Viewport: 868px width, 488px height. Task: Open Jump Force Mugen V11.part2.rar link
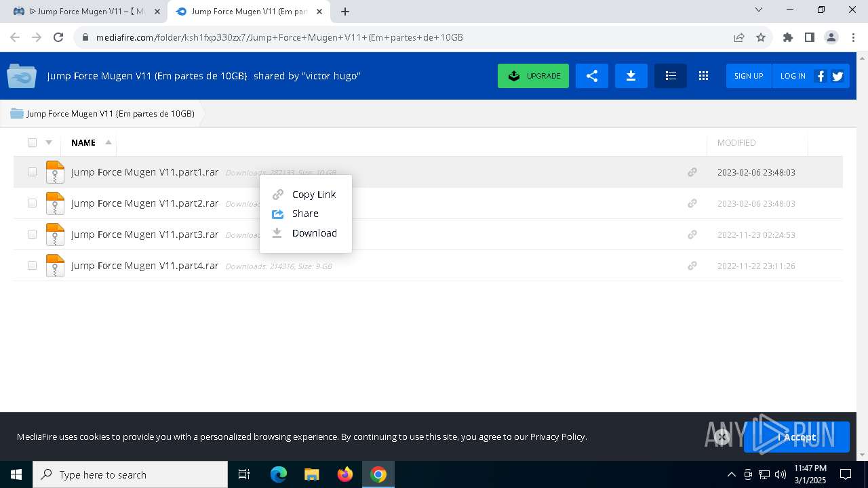point(144,203)
